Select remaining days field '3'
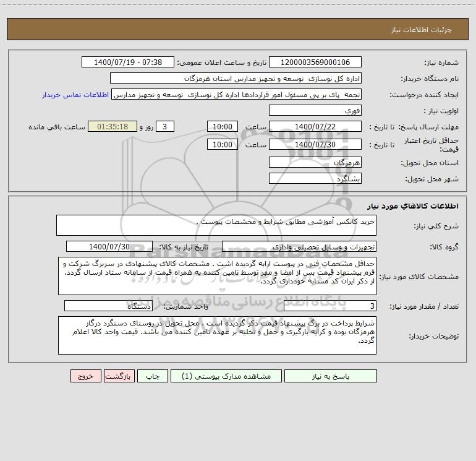Viewport: 476px width, 461px height. click(165, 127)
